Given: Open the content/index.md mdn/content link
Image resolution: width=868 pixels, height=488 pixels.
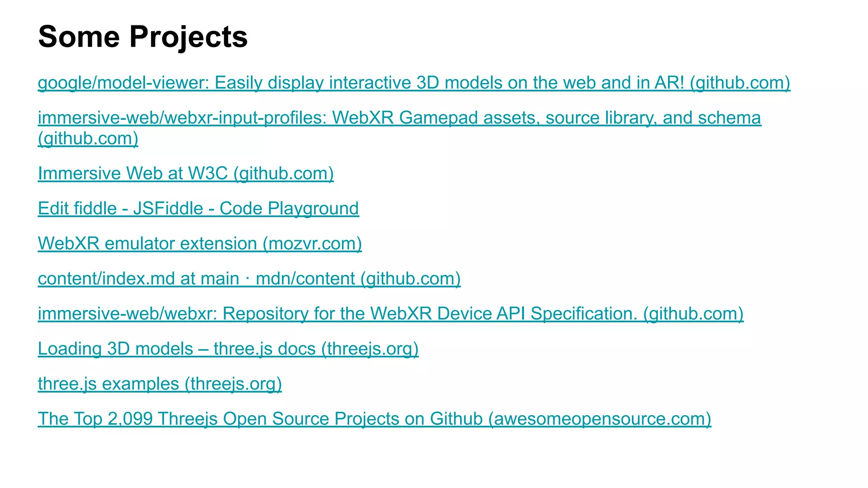Looking at the screenshot, I should point(249,279).
